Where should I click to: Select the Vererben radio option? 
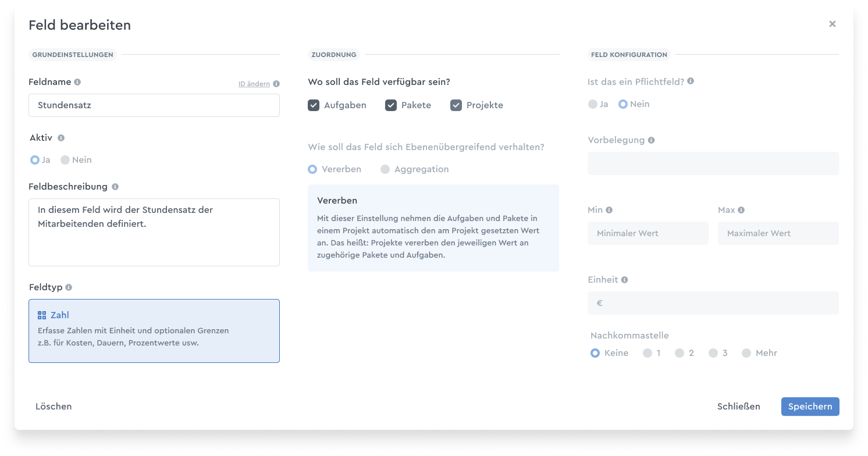[x=312, y=169]
